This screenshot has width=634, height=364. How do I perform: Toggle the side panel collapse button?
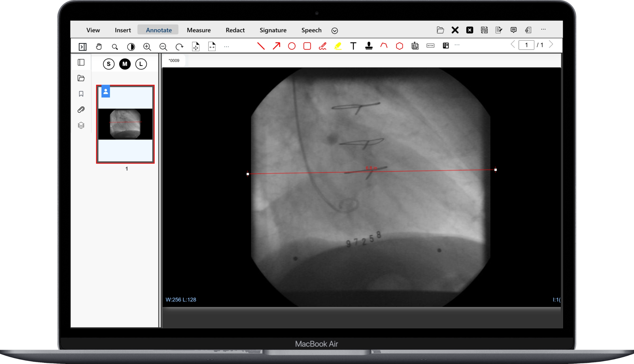coord(82,47)
